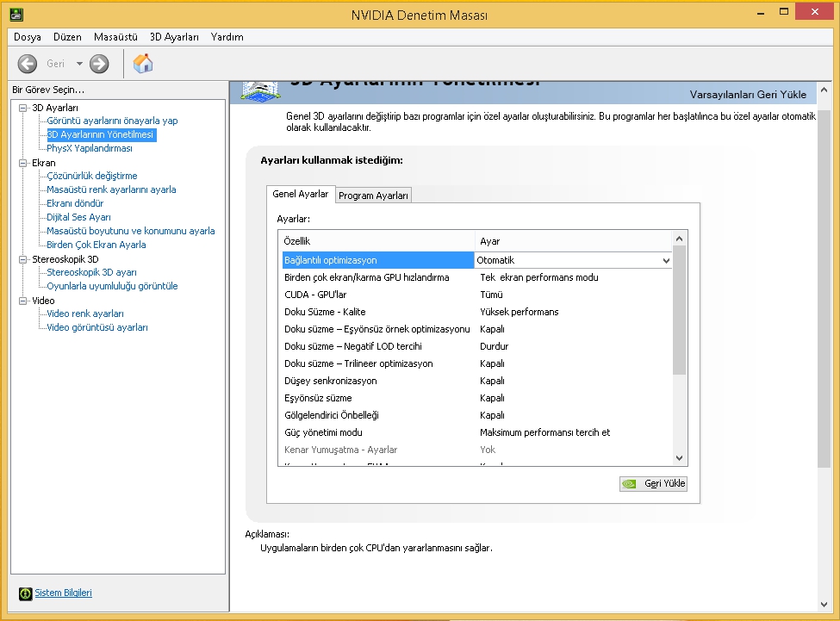Click the Özellik column header
Image resolution: width=840 pixels, height=621 pixels.
pos(376,241)
